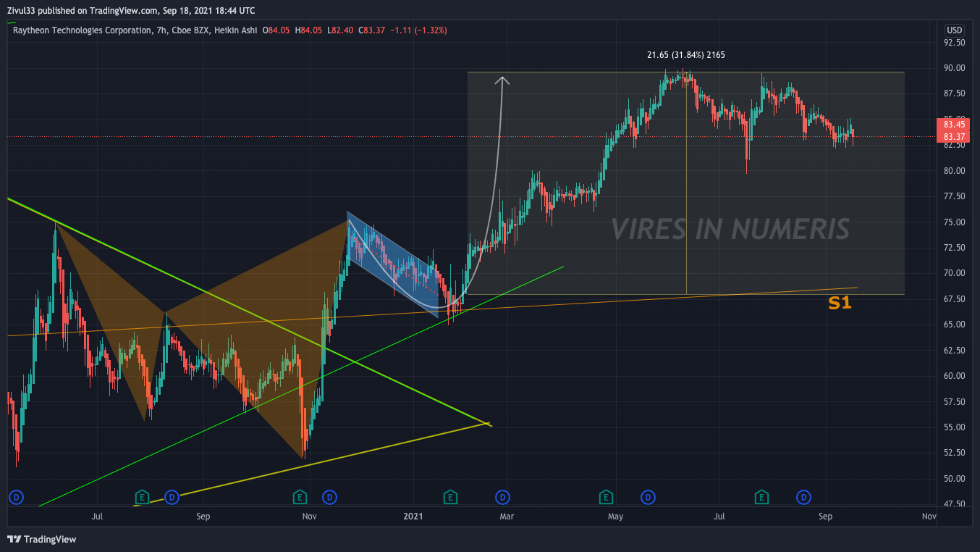Viewport: 980px width, 552px height.
Task: Click the dividend D marker just after May
Action: [649, 497]
